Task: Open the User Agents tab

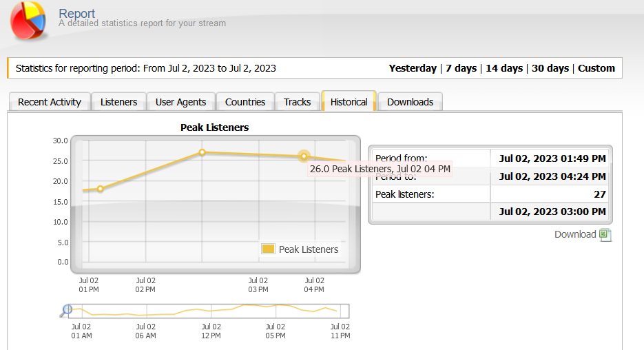Action: tap(180, 102)
